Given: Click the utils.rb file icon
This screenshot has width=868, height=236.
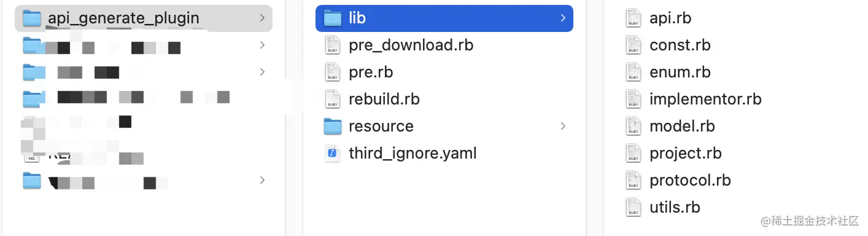Looking at the screenshot, I should tap(633, 208).
